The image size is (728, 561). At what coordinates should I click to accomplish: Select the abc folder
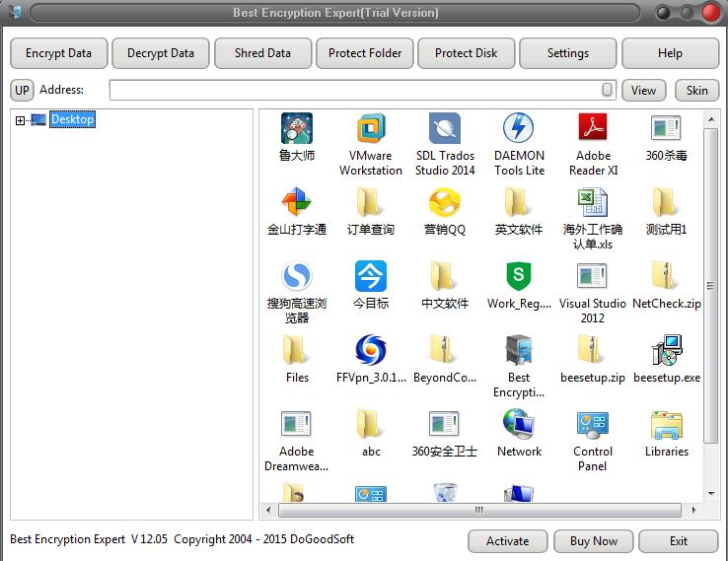[x=371, y=424]
